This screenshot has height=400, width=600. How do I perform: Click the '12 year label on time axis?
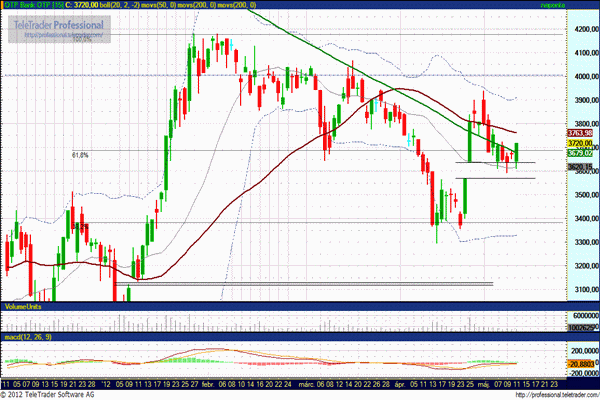point(106,384)
